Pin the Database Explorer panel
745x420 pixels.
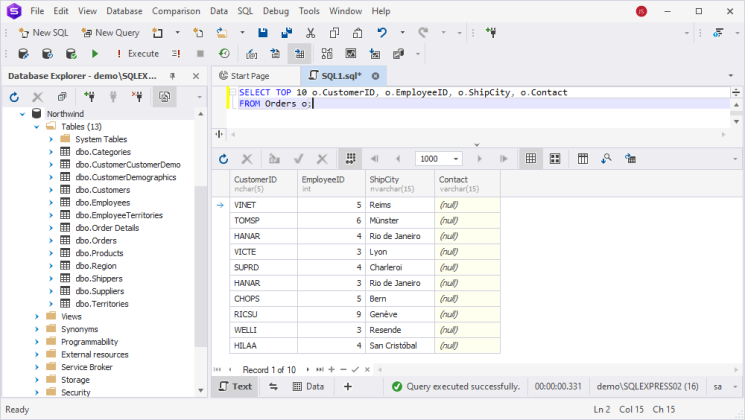172,76
